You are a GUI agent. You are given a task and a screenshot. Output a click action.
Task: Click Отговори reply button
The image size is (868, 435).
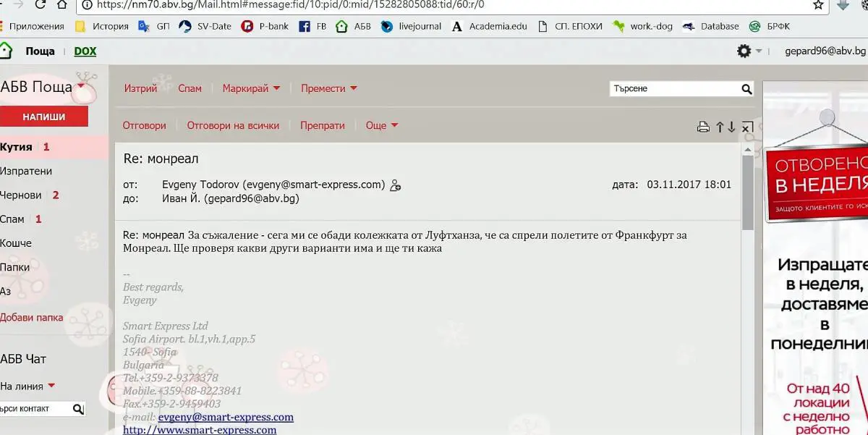click(x=144, y=125)
